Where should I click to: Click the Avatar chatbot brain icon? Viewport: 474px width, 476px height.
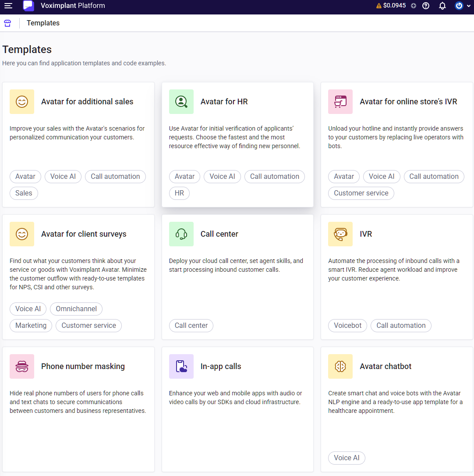340,366
